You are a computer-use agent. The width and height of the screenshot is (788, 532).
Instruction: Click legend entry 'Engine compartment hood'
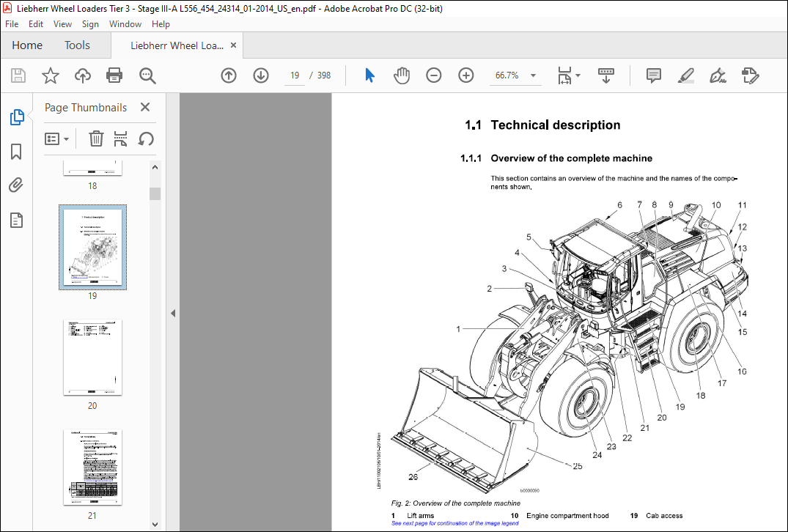[567, 515]
